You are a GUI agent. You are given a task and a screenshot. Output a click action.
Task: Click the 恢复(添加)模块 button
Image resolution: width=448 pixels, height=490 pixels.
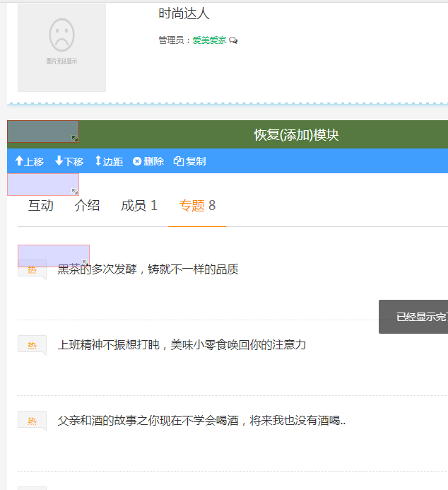click(x=296, y=135)
